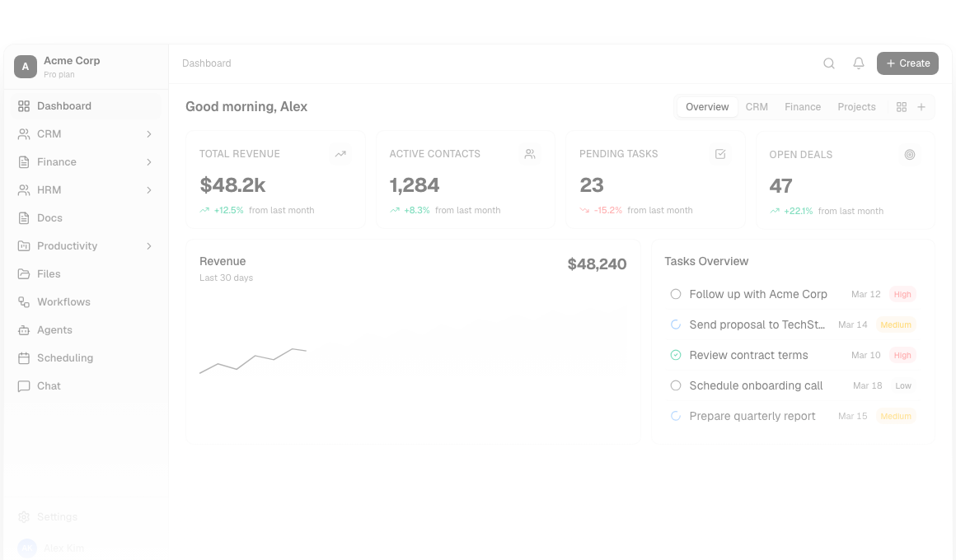The width and height of the screenshot is (956, 560).
Task: Click the Productivity sidebar icon
Action: pyautogui.click(x=24, y=246)
